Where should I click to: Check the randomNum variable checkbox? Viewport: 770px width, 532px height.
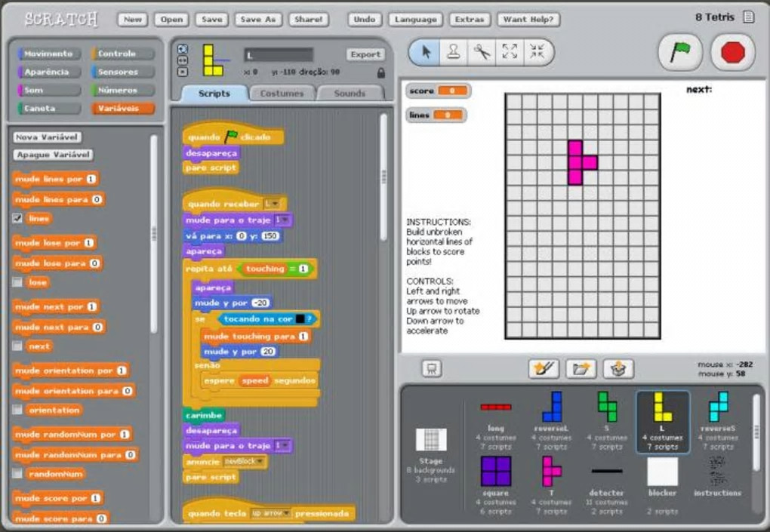click(17, 474)
